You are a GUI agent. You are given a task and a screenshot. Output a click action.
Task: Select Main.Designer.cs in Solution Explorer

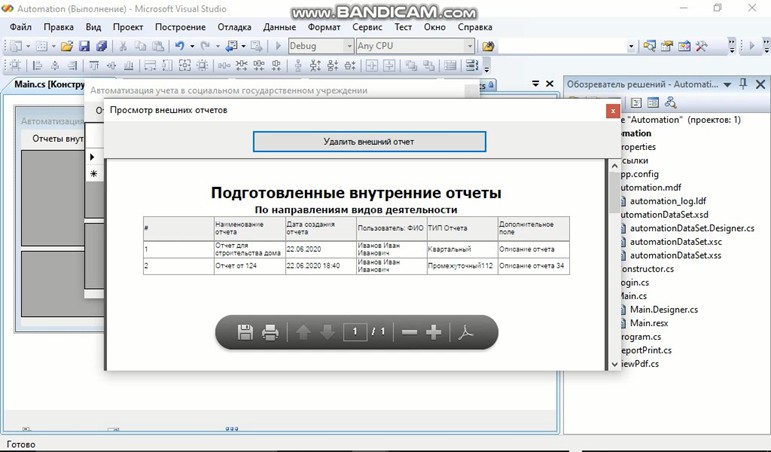coord(664,309)
